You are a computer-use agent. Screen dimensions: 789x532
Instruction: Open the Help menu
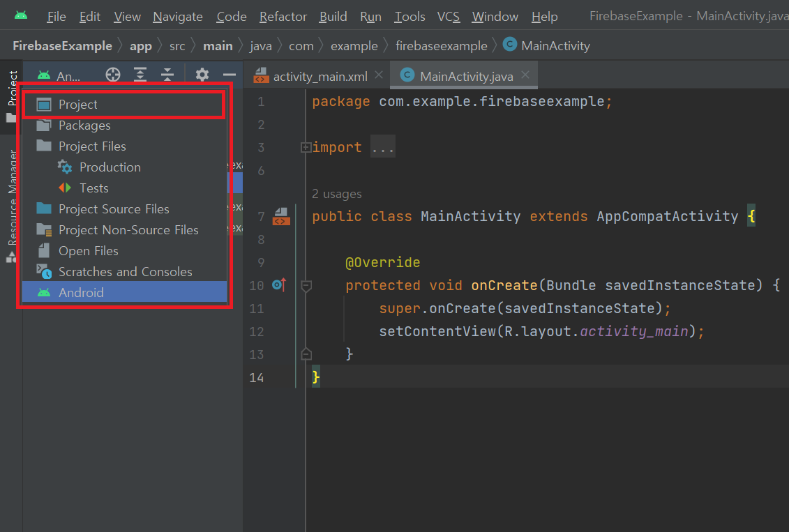544,17
